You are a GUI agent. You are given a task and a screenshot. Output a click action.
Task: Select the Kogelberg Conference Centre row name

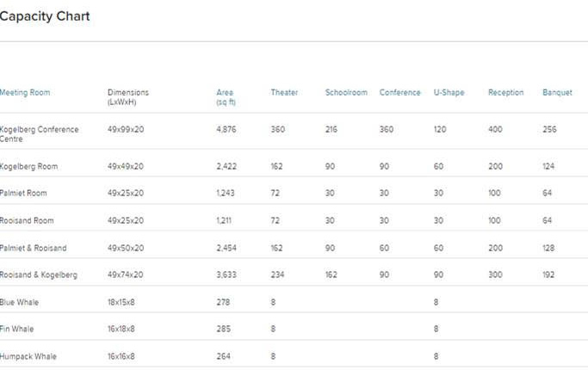click(x=39, y=134)
